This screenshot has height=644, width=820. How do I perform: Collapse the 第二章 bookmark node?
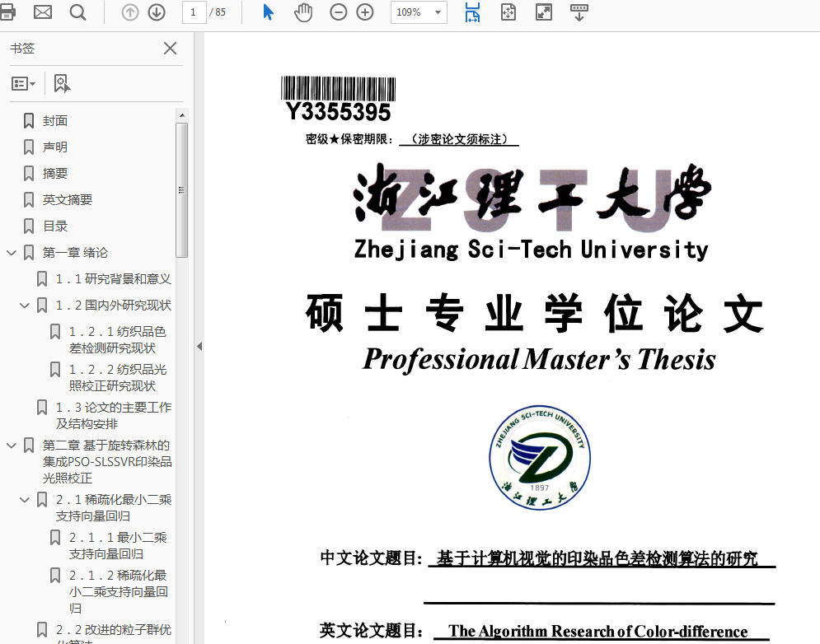11,446
